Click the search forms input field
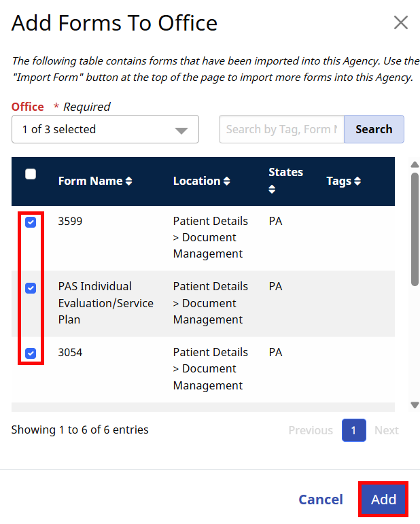 [x=281, y=129]
